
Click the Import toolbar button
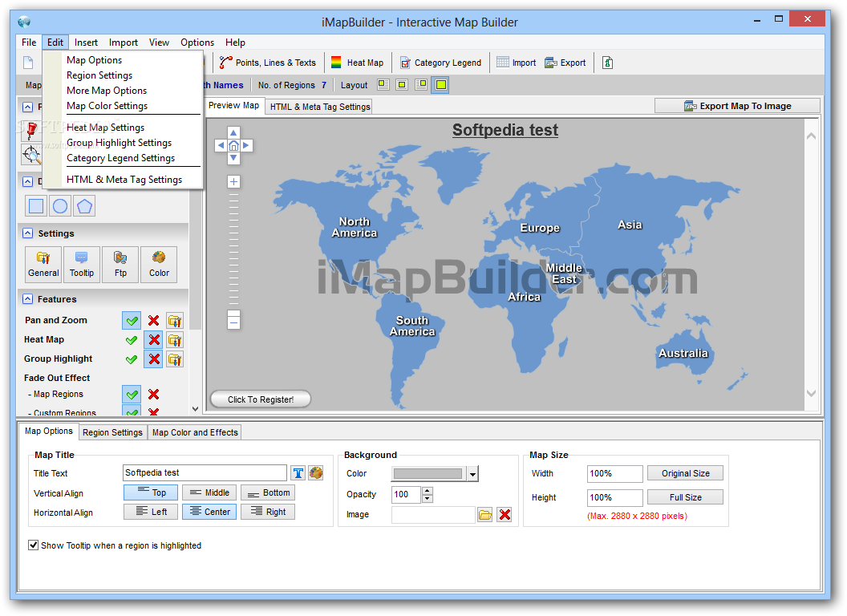(517, 63)
